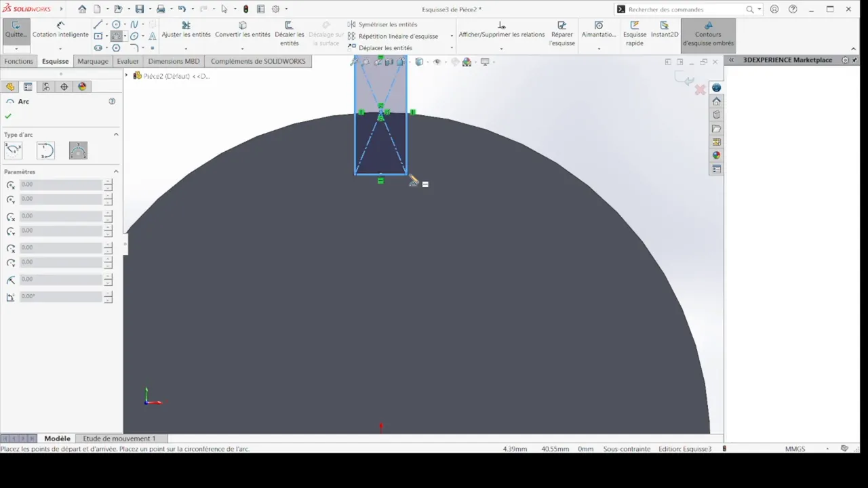868x488 pixels.
Task: Click Répétition linéaire d'esquisse
Action: [x=393, y=36]
